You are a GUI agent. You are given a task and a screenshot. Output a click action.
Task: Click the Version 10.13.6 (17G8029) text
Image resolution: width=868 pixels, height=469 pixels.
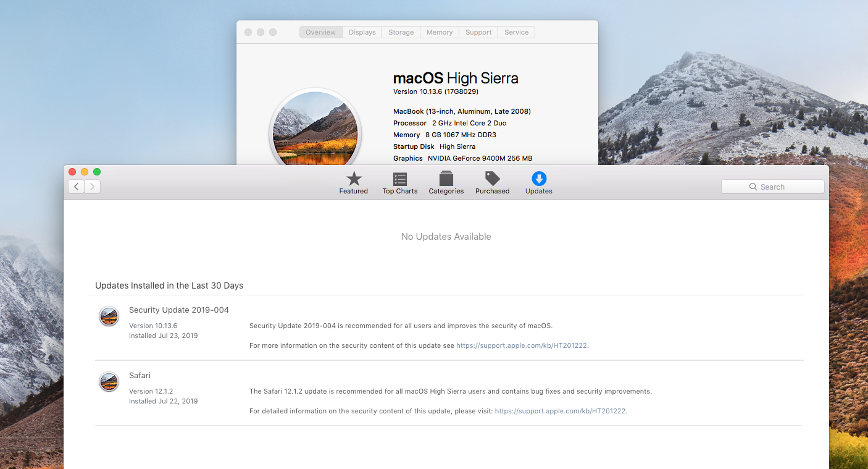(436, 91)
